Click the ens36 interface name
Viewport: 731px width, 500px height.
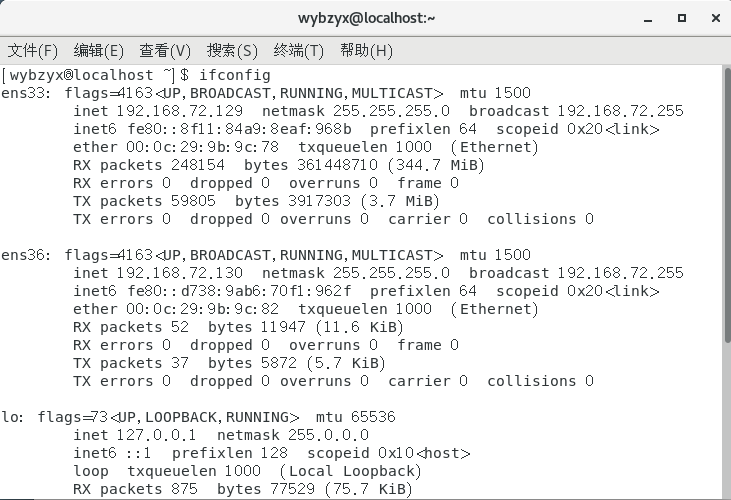click(22, 255)
